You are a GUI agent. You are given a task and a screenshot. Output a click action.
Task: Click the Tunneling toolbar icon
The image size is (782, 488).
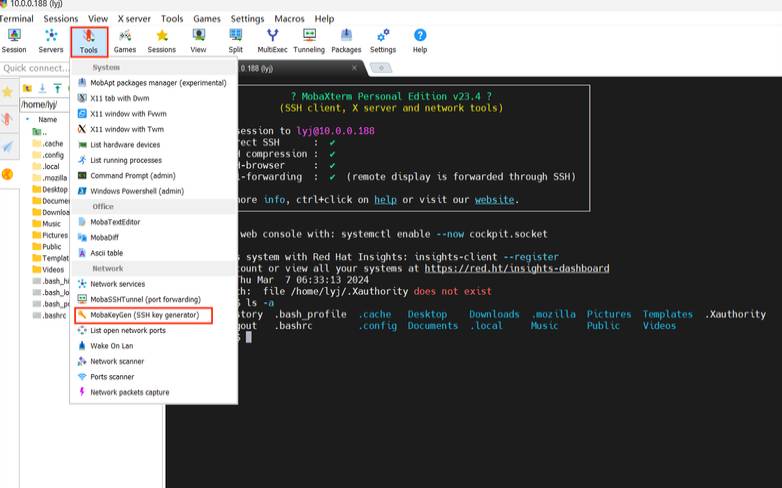click(309, 41)
